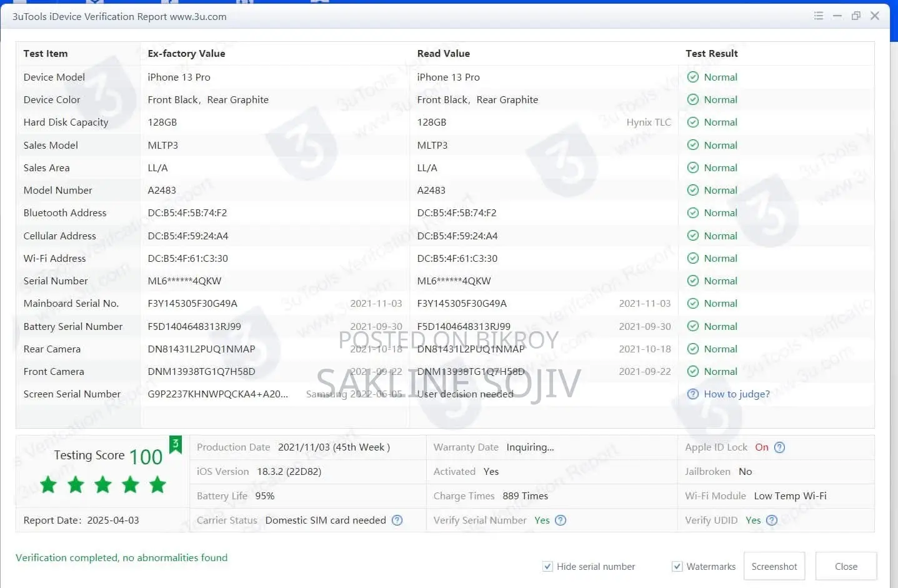Viewport: 898px width, 588px height.
Task: Click the question icon beside How to judge
Action: [x=692, y=394]
